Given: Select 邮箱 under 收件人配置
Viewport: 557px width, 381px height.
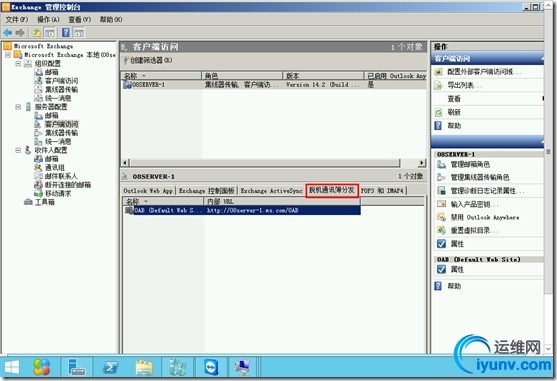Looking at the screenshot, I should (52, 159).
